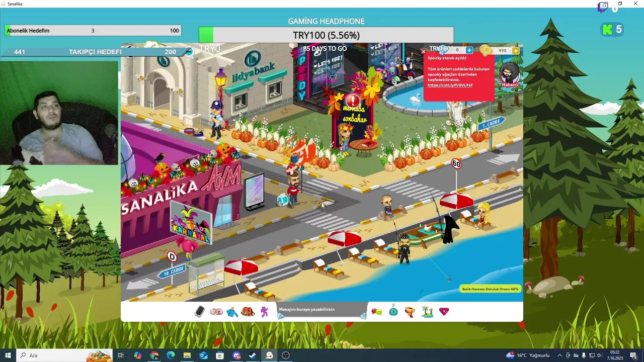Screen dimensions: 644x362
Task: Click the Abonelik Hedefim goal bar
Action: point(93,31)
